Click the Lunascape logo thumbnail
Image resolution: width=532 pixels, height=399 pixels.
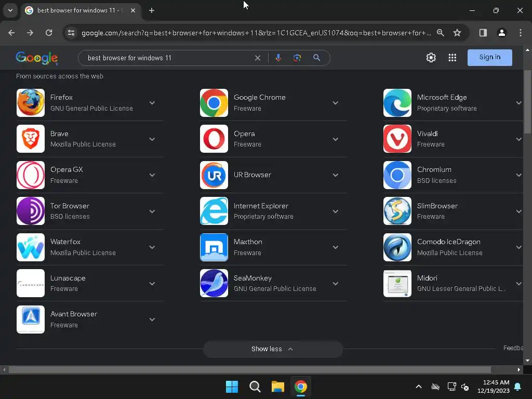(31, 283)
